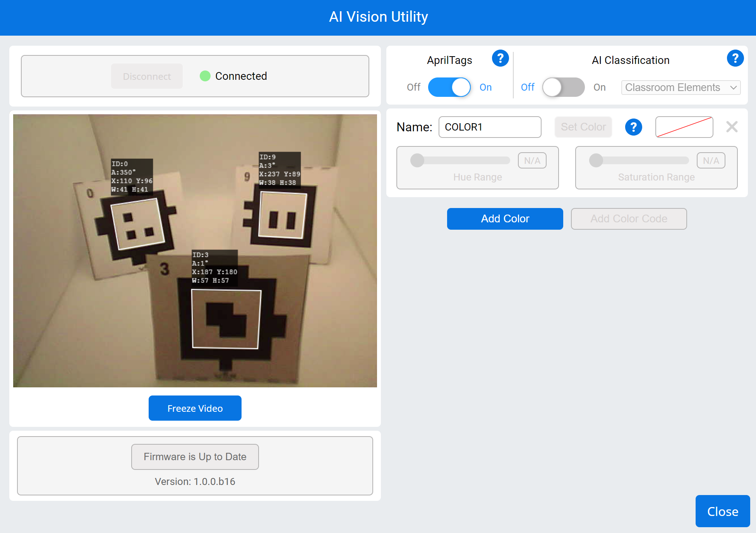Screen dimensions: 756x533
Task: Click the Hue Range slider handle
Action: click(x=417, y=160)
